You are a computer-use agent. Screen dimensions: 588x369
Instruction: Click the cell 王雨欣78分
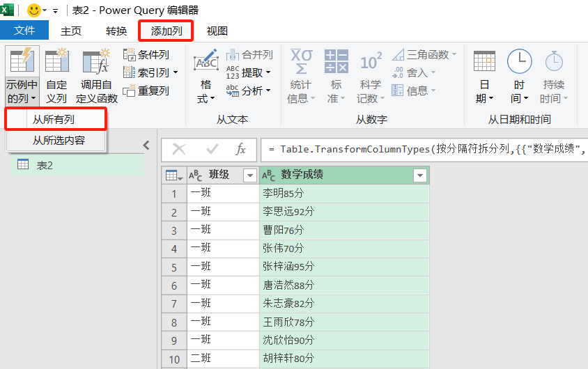point(344,322)
